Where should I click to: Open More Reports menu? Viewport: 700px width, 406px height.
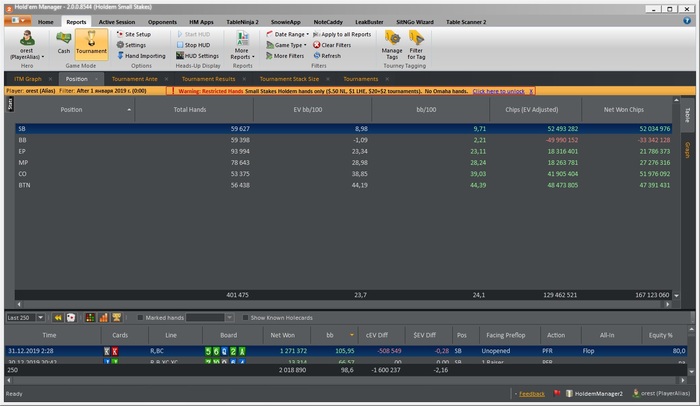click(242, 45)
